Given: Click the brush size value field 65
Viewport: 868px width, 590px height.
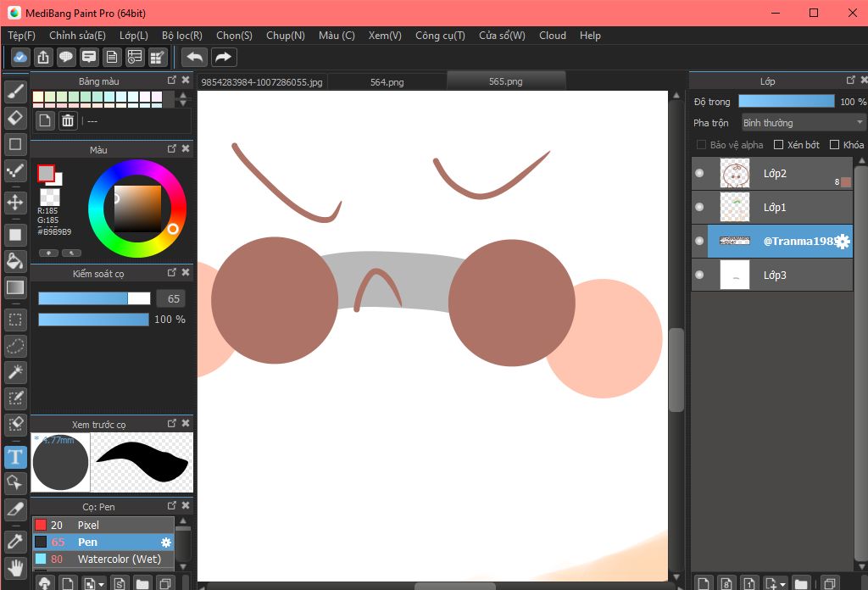Looking at the screenshot, I should pyautogui.click(x=170, y=298).
